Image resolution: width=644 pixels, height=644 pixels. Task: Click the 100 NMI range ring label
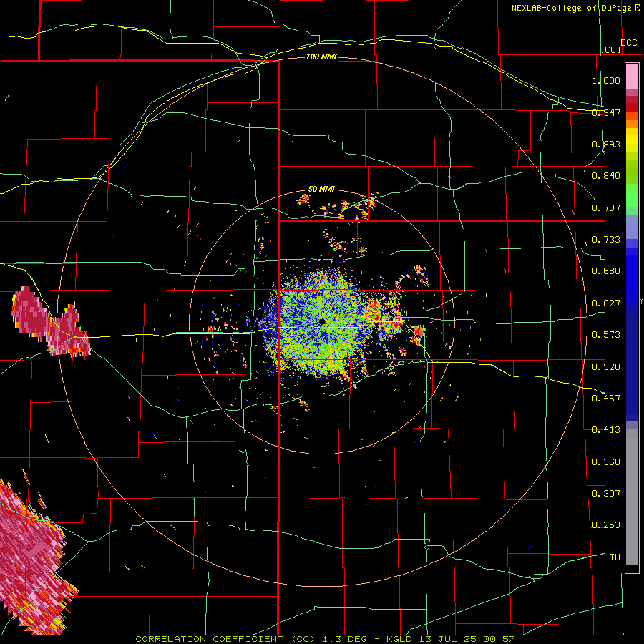pos(321,57)
